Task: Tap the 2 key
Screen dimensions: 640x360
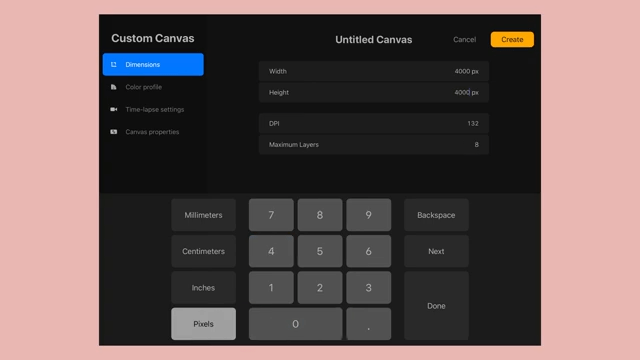Action: coord(320,288)
